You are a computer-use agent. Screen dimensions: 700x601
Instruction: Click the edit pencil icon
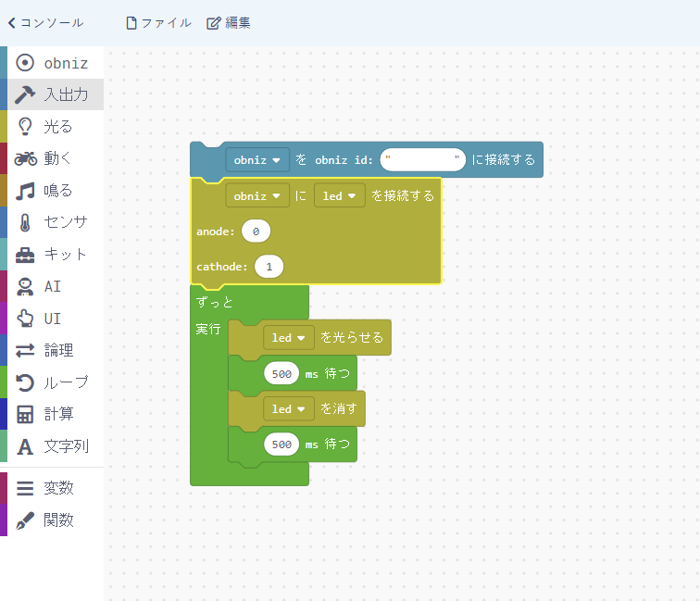213,23
